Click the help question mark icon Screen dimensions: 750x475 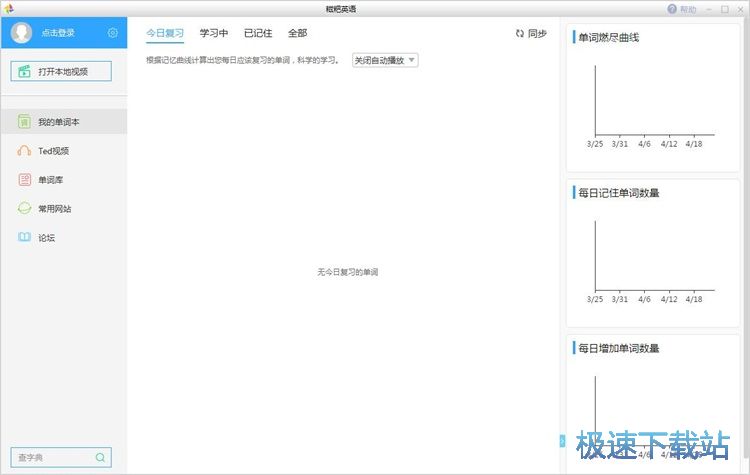pyautogui.click(x=672, y=9)
